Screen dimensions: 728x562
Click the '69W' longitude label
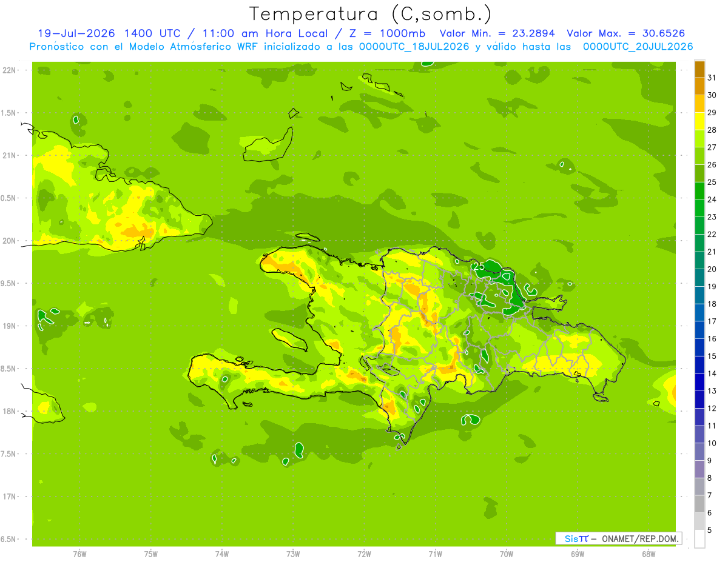pos(578,554)
